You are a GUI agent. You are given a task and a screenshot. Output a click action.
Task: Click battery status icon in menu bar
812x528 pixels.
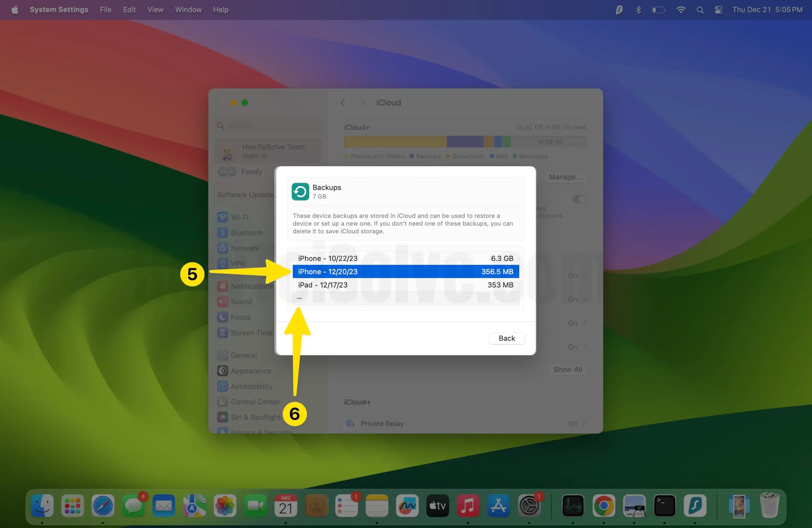658,10
